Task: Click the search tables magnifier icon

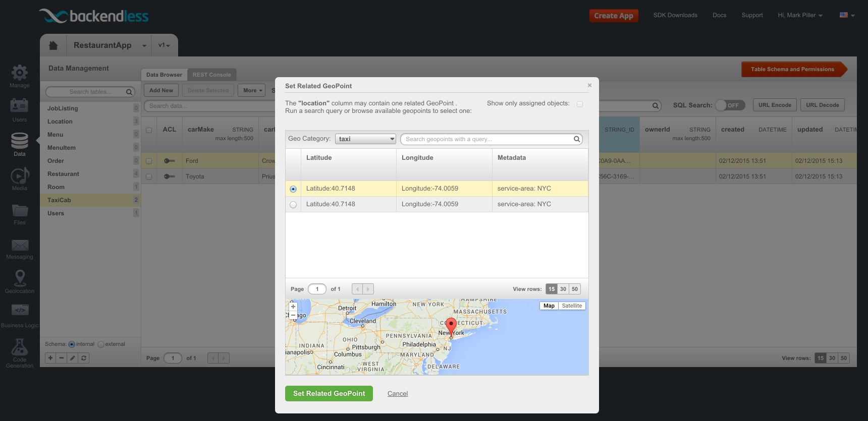Action: pyautogui.click(x=129, y=92)
